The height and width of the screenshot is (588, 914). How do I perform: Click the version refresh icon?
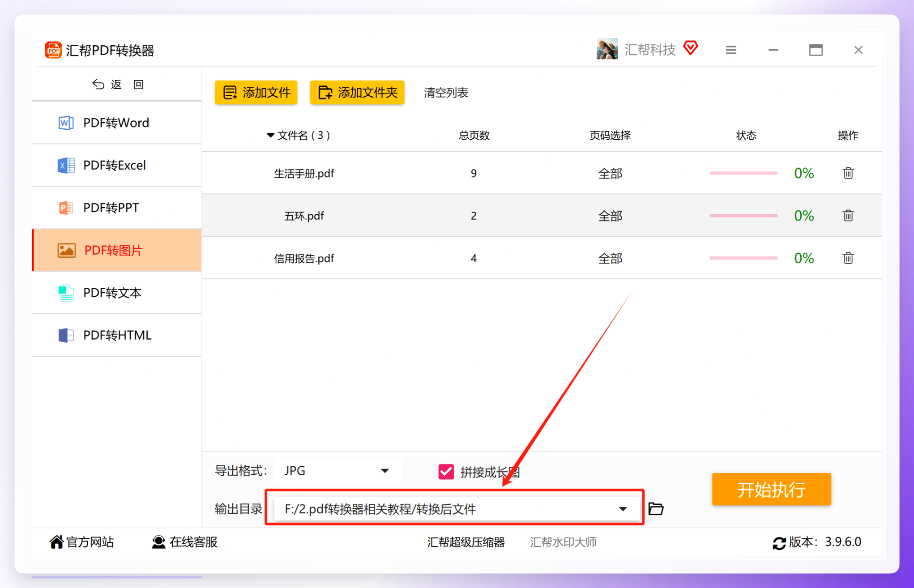(x=779, y=543)
